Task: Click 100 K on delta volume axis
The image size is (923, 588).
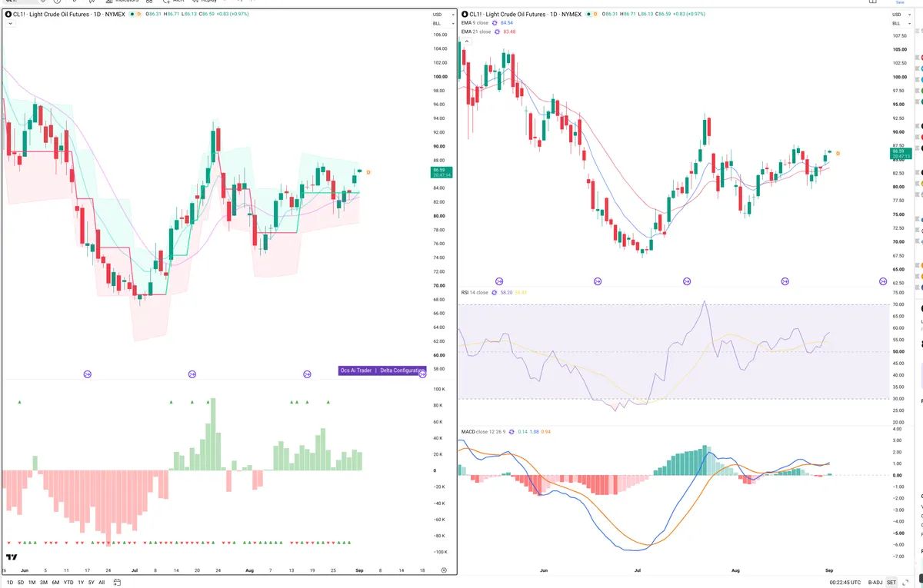Action: coord(439,389)
